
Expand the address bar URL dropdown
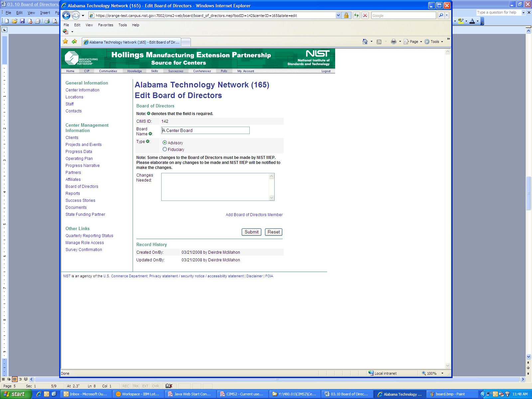click(x=338, y=15)
